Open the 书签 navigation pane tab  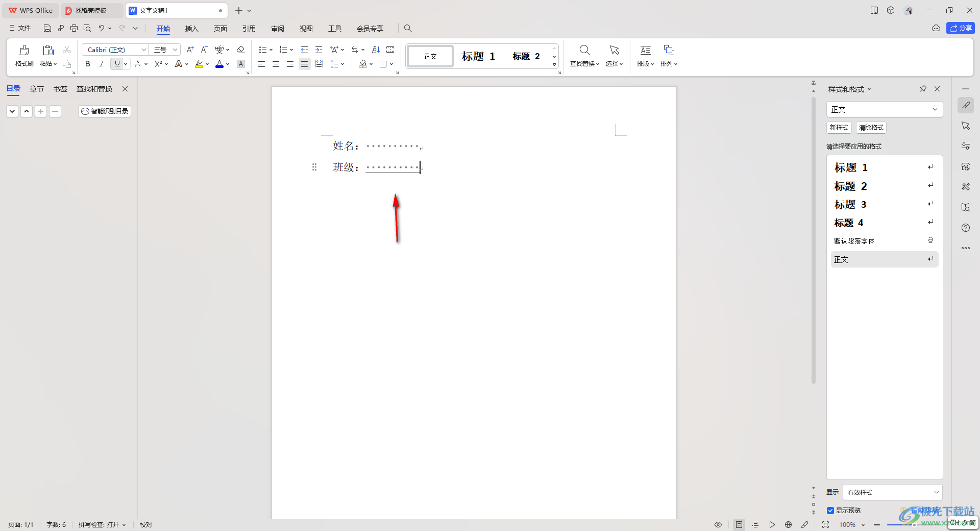click(60, 89)
